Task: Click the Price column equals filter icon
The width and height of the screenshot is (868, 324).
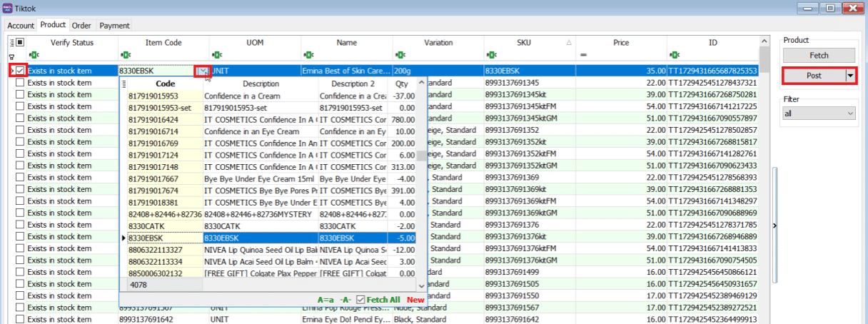Action: coord(583,55)
